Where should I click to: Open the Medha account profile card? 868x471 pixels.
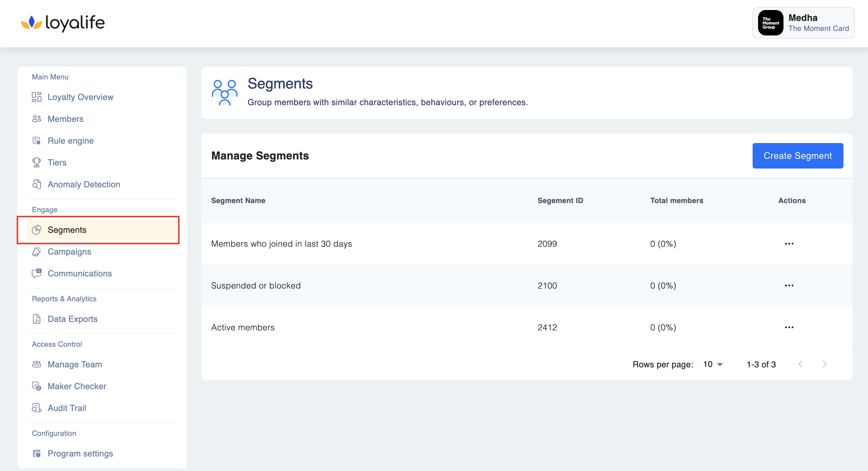[803, 23]
